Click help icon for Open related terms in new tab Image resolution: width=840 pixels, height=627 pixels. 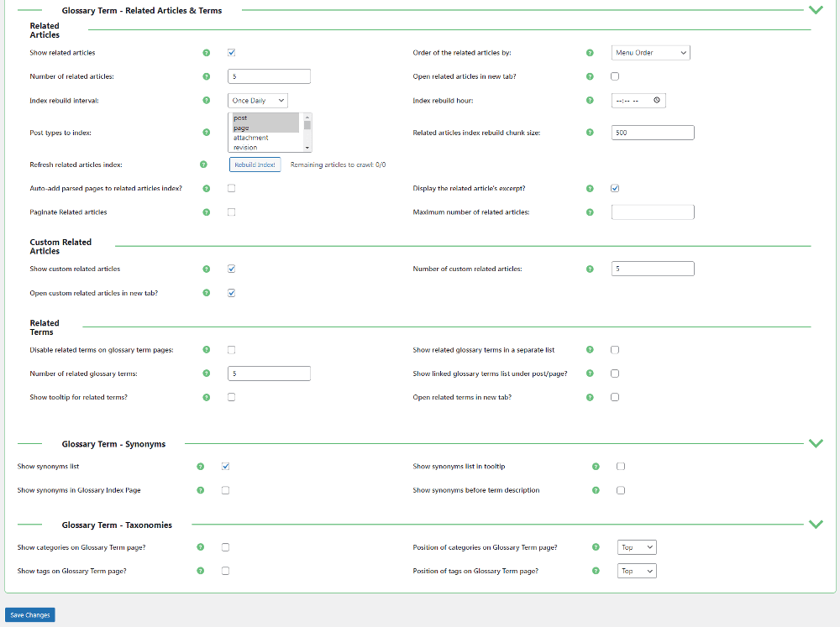pos(590,398)
